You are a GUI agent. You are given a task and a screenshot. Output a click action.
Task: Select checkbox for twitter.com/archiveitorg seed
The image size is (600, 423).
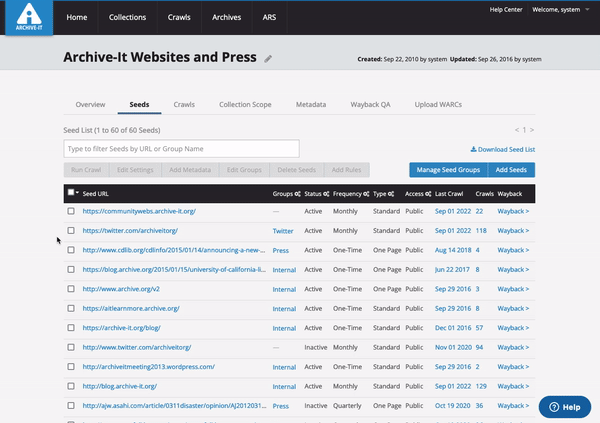(71, 230)
